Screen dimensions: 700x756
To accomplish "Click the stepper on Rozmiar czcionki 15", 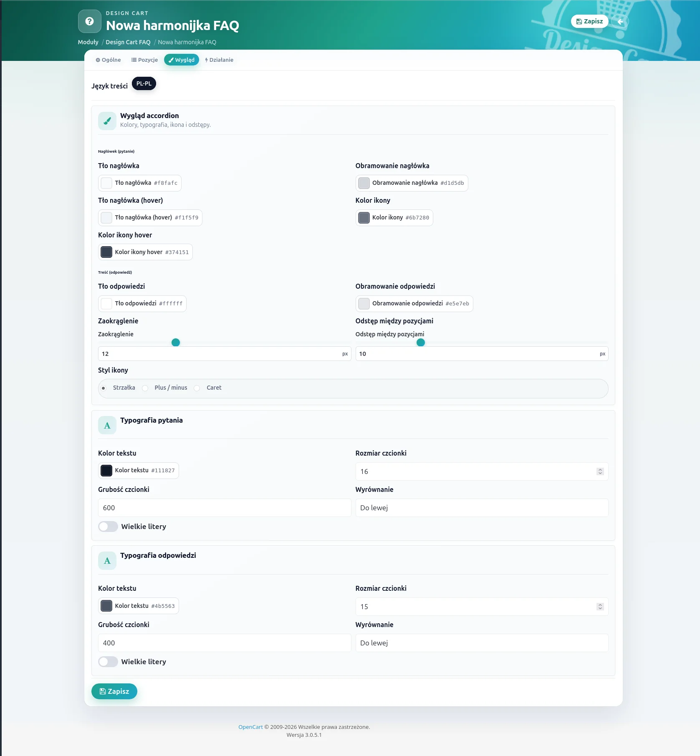I will [x=600, y=607].
